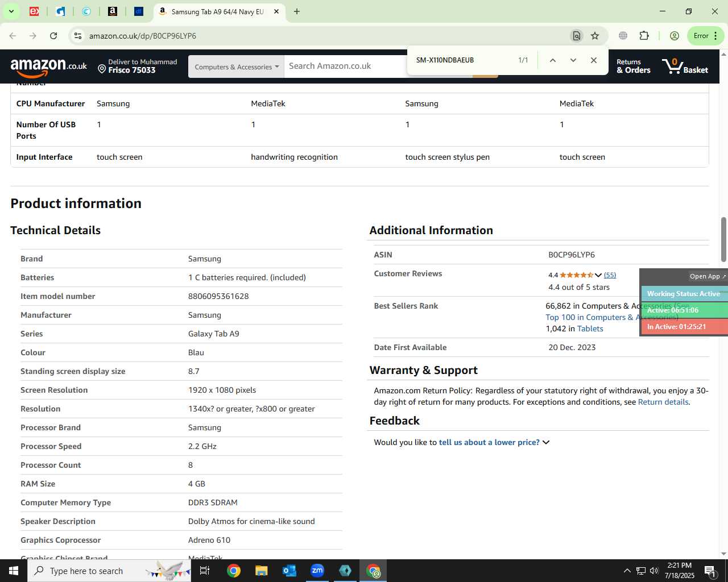Open File Explorer from the taskbar
The image size is (728, 582).
point(261,571)
